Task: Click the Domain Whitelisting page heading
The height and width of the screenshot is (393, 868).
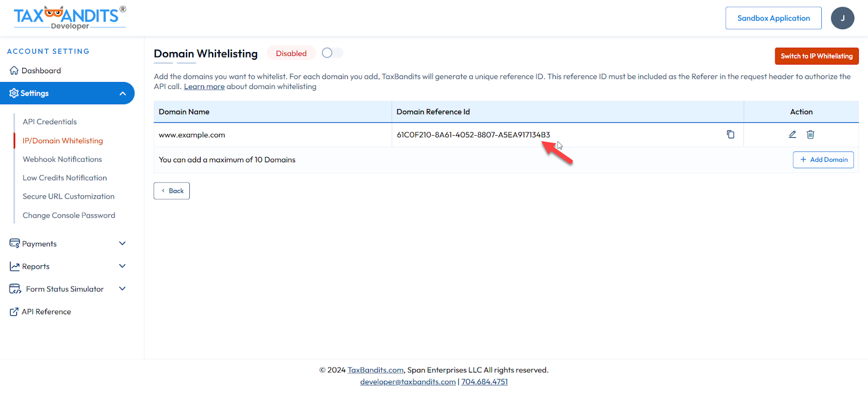Action: click(206, 54)
